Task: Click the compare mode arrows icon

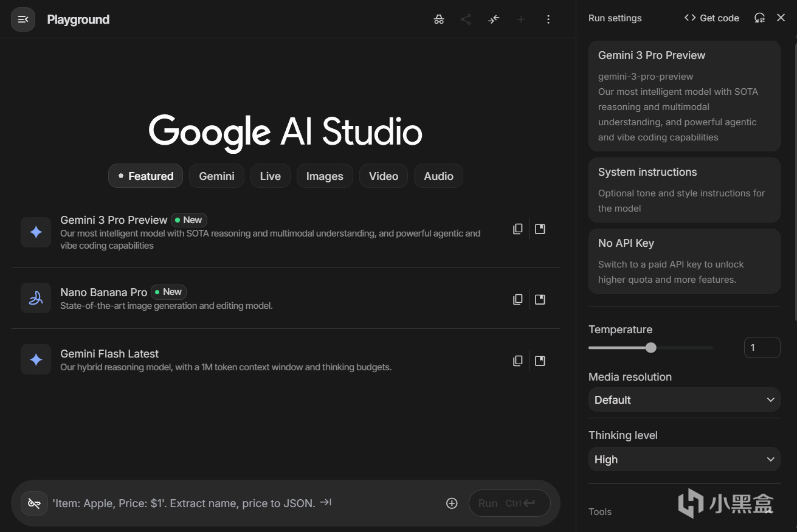Action: 494,19
